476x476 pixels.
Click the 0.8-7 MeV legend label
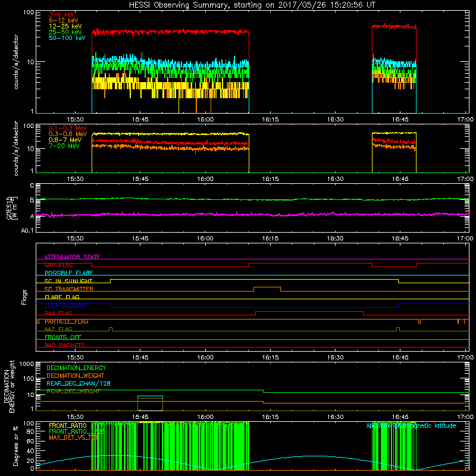click(65, 140)
